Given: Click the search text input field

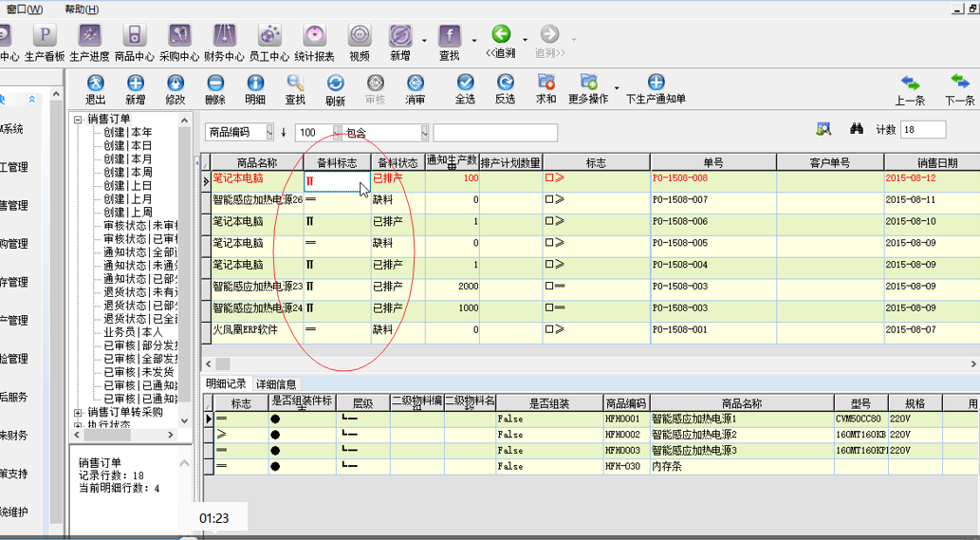Looking at the screenshot, I should tap(495, 133).
